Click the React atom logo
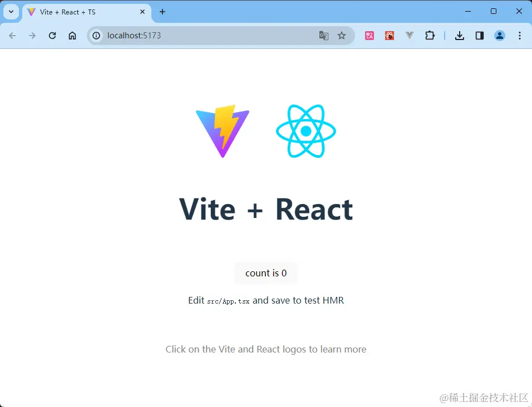Viewport: 532px width, 407px height. coord(306,131)
